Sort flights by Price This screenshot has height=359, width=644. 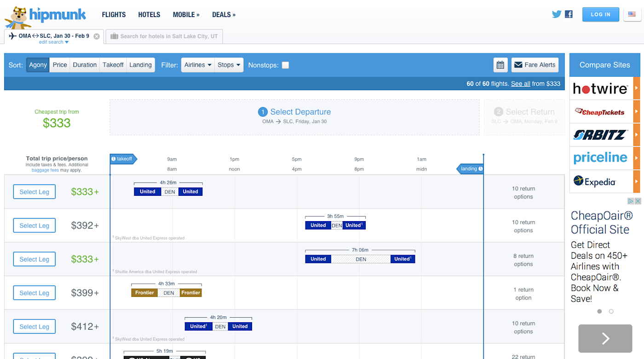[60, 65]
